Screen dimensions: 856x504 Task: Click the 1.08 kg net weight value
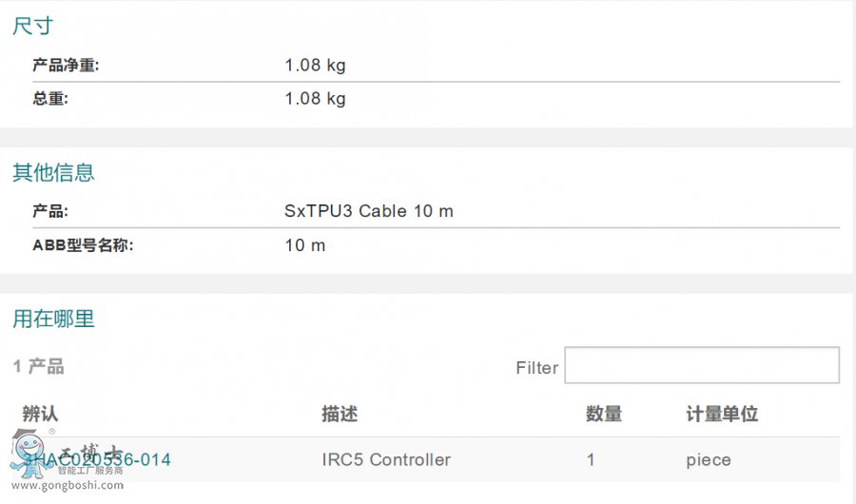point(315,66)
